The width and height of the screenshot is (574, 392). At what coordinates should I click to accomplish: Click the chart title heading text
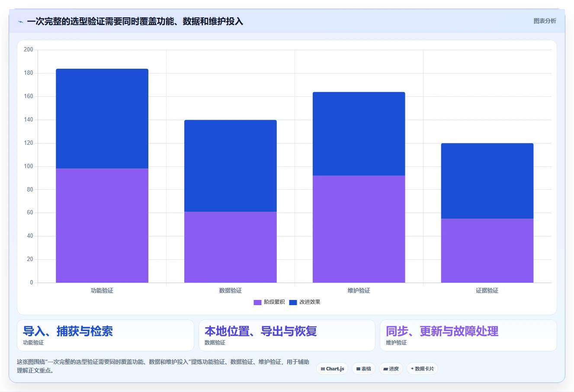click(x=135, y=21)
